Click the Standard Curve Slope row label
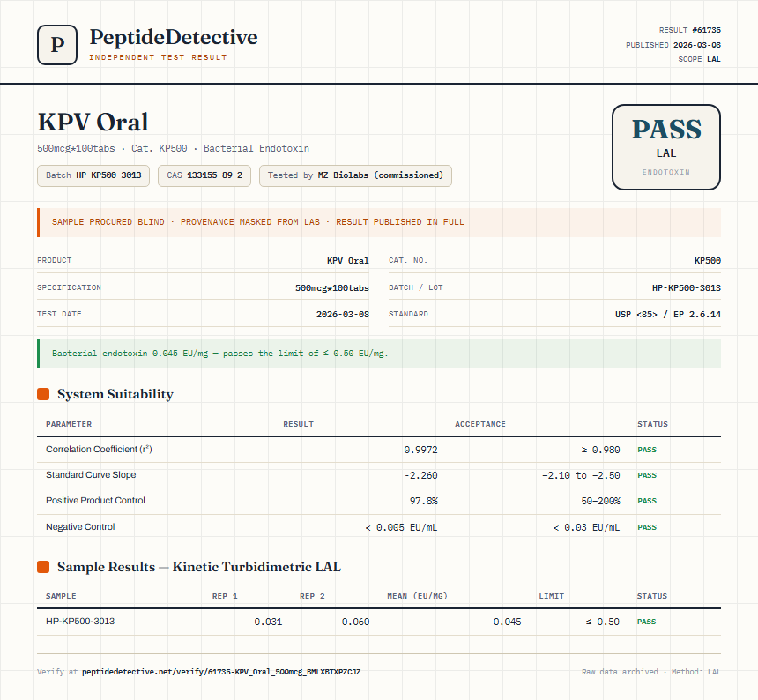 point(91,474)
